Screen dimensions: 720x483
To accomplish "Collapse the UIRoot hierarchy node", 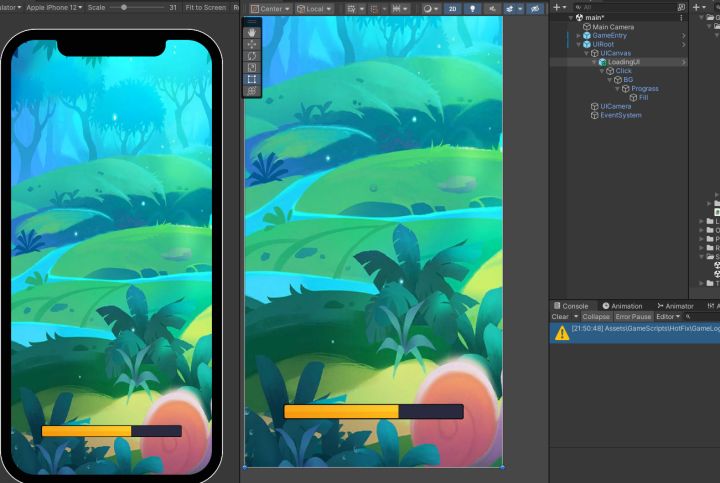I will click(579, 45).
